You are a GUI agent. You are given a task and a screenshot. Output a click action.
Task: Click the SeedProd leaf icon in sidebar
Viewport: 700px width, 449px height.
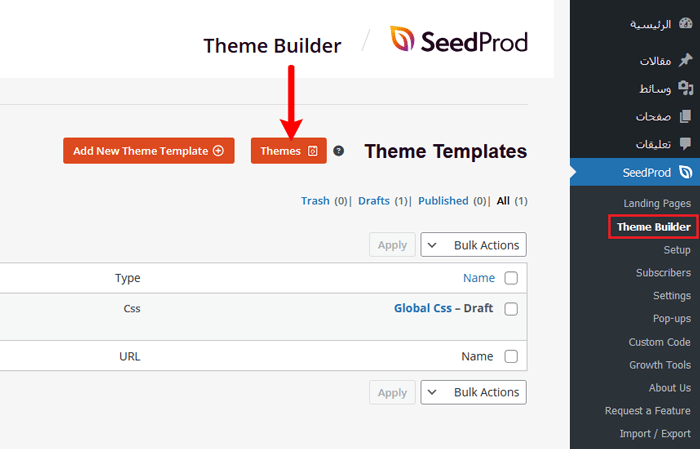684,172
